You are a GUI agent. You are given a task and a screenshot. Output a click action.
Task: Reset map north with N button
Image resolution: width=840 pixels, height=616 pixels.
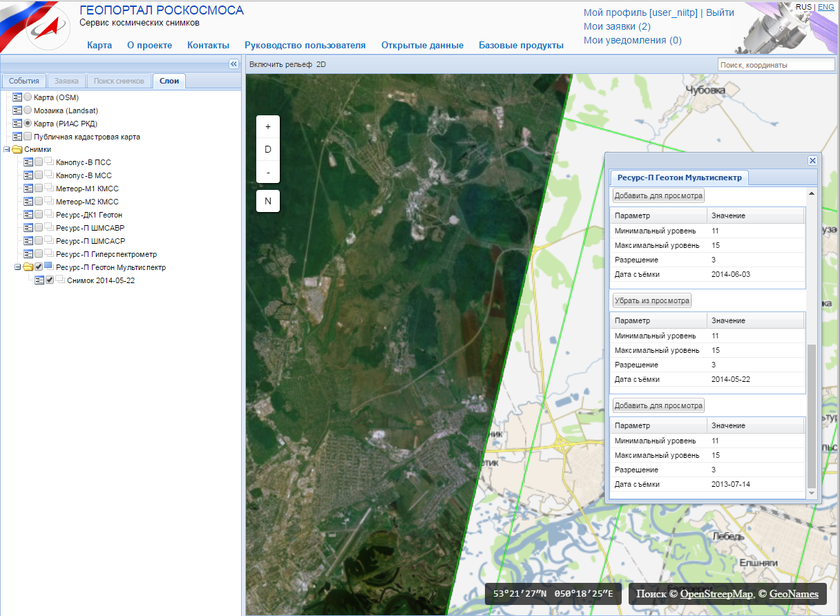pyautogui.click(x=268, y=201)
